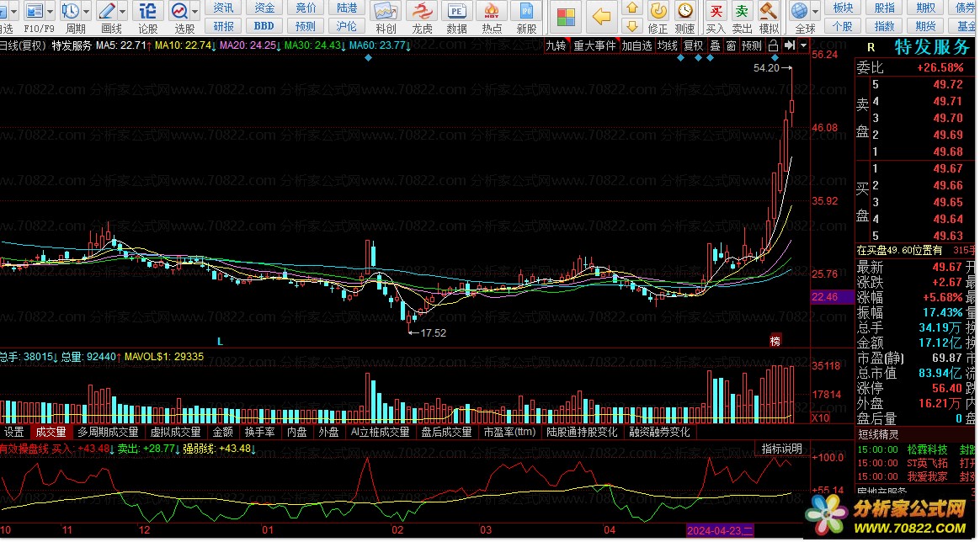
Task: Click the BBD button
Action: (264, 26)
